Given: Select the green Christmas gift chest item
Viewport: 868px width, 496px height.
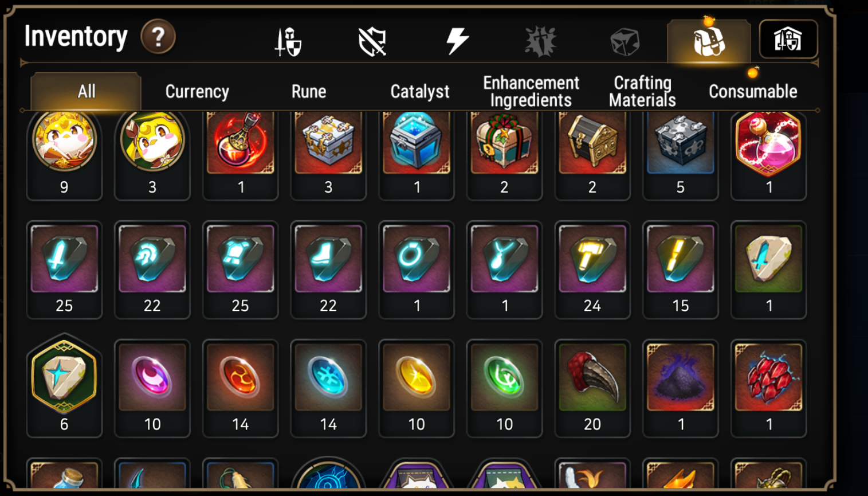Looking at the screenshot, I should pos(504,155).
